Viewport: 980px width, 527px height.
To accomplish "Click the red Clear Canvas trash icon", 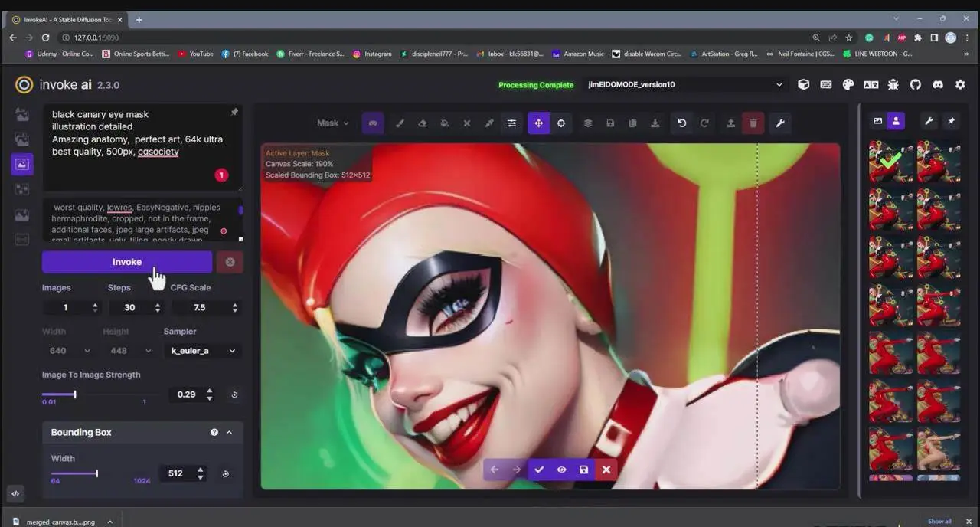I will coord(753,123).
